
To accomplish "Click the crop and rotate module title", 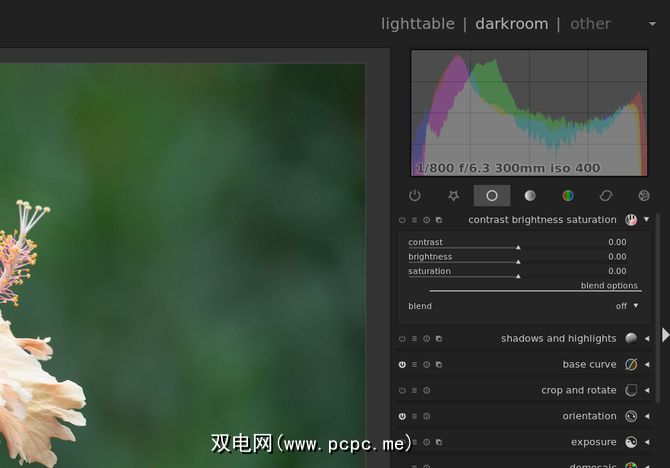I will [579, 390].
